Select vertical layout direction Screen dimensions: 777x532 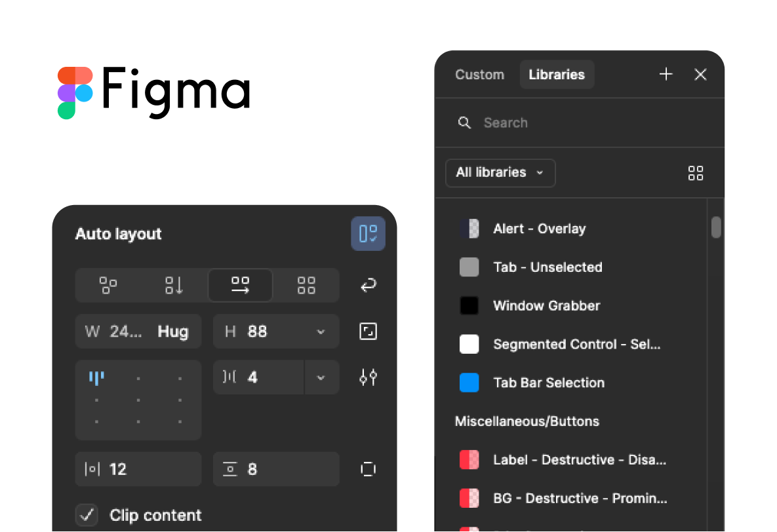pos(174,285)
